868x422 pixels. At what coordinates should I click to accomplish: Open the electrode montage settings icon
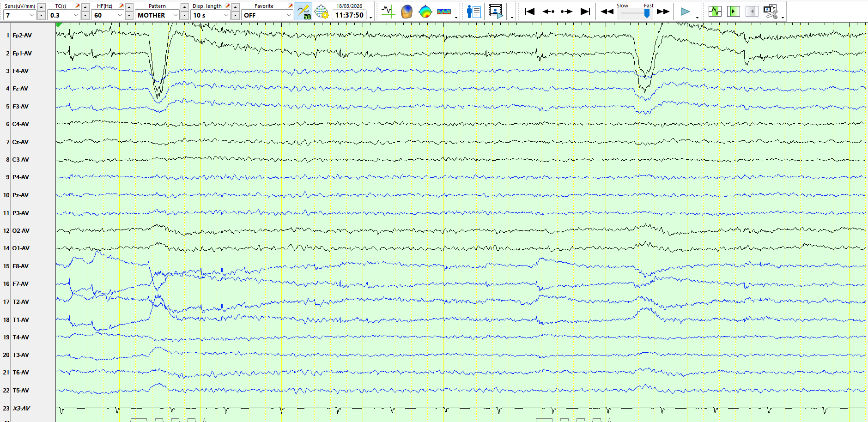(x=322, y=12)
